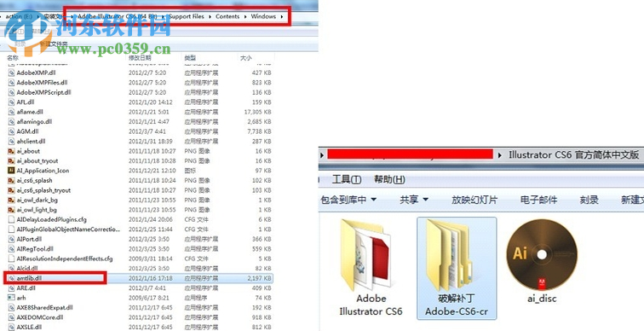Open breadcrumb arrow before Illustrator CS6 官方简体中文版
Viewport: 644px width, 331px height.
point(500,155)
